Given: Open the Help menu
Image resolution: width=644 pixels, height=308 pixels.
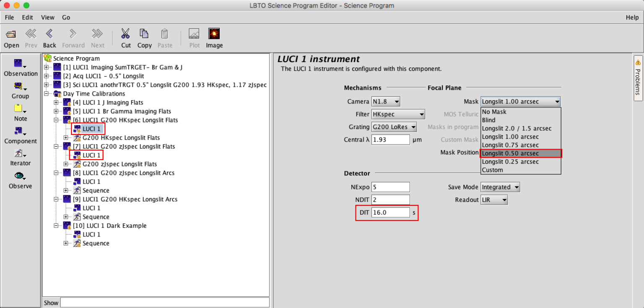Looking at the screenshot, I should click(x=632, y=17).
